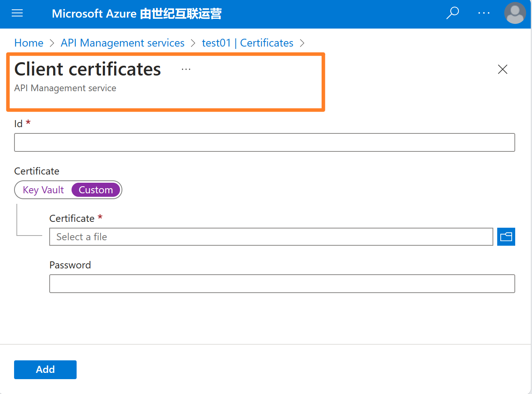The width and height of the screenshot is (532, 394).
Task: Open the user account avatar
Action: pyautogui.click(x=515, y=13)
